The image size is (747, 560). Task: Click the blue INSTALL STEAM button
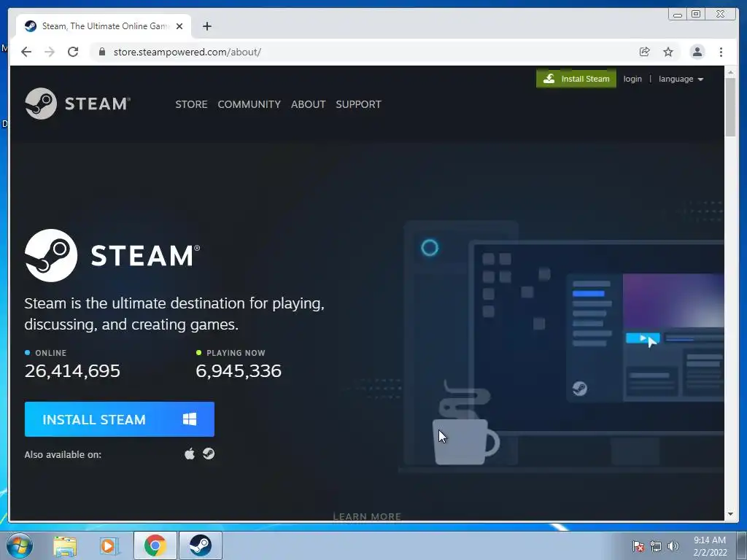click(x=120, y=419)
